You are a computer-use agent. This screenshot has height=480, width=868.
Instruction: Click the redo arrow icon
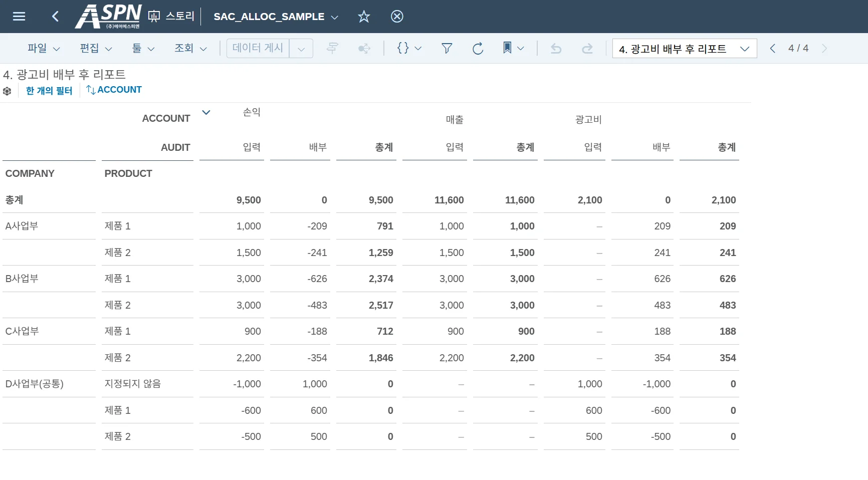[x=587, y=48]
